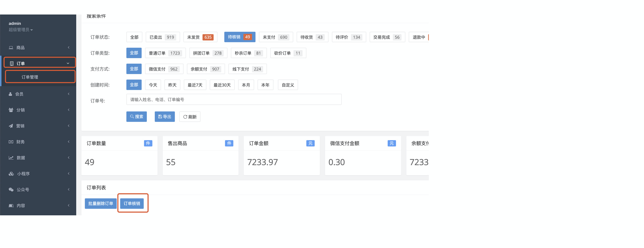This screenshot has height=248, width=644.
Task: Filter orders by 未支付 690
Action: 276,37
